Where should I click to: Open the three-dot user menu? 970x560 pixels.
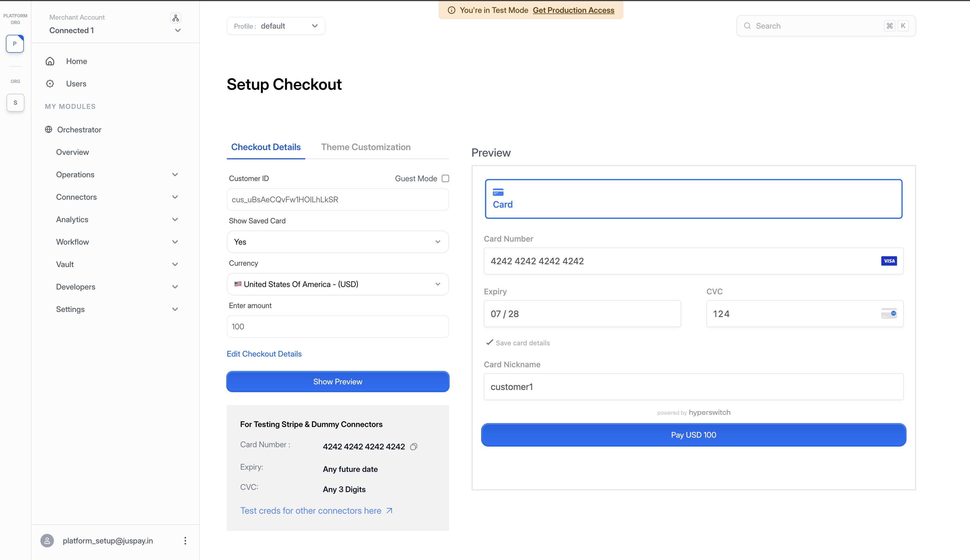pos(185,540)
